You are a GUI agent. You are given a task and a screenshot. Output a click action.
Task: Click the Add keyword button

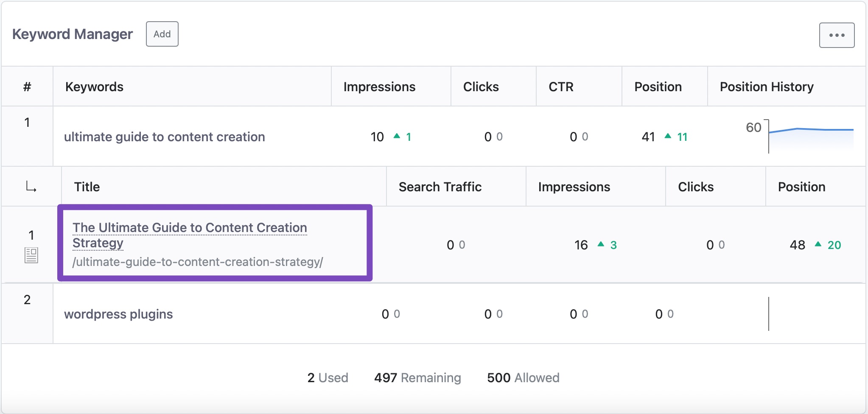[x=162, y=34]
